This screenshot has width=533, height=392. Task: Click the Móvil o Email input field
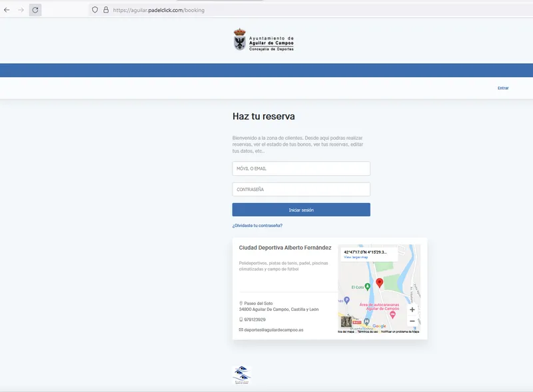[x=301, y=168]
